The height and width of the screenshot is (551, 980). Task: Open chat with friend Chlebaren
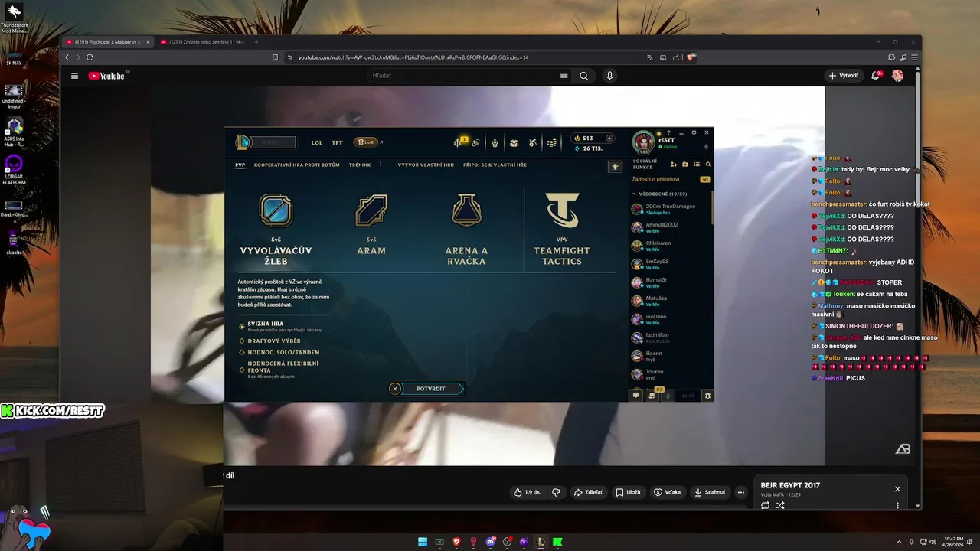pos(670,246)
